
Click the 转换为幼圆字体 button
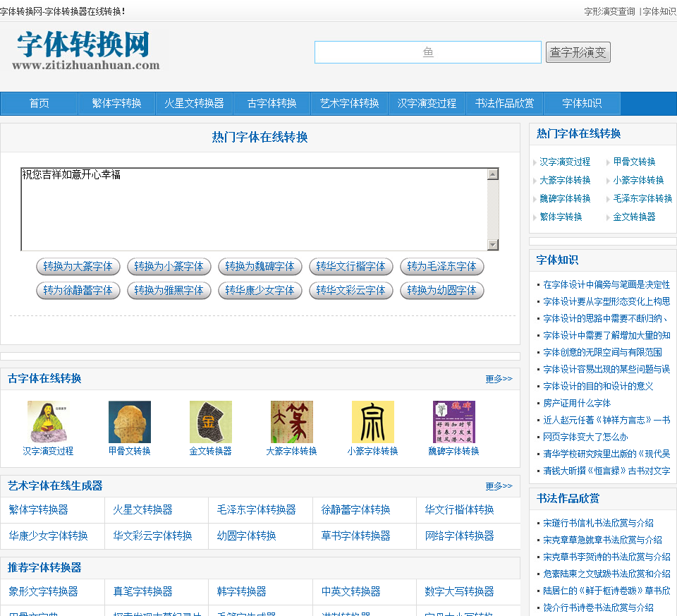(442, 290)
